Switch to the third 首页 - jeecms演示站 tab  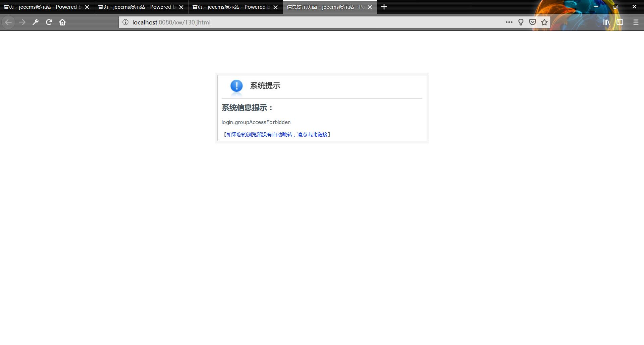(235, 7)
